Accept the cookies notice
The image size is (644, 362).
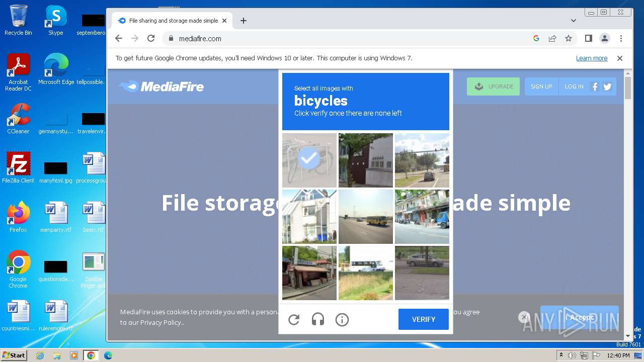(x=580, y=317)
